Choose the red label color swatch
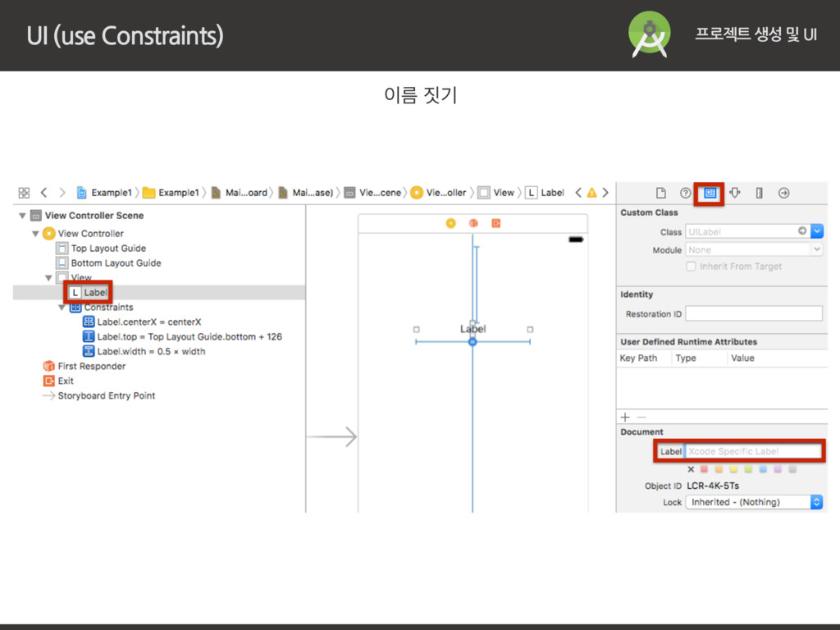Viewport: 840px width, 630px height. point(705,469)
